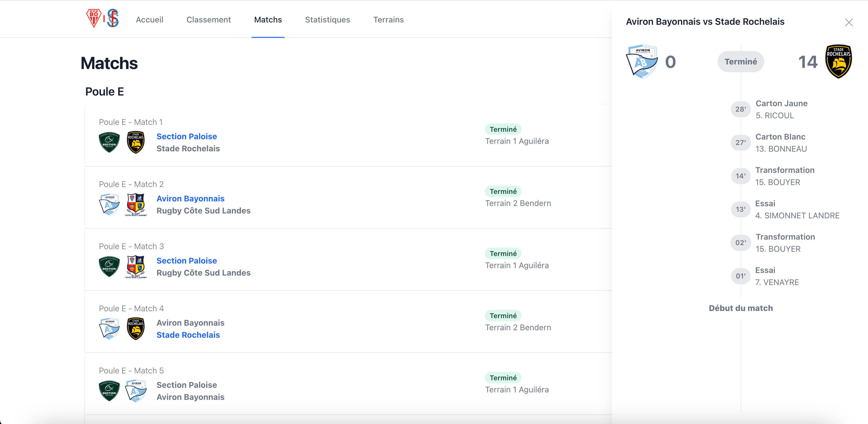Click Section Paloise name in Match 5
Viewport: 868px width, 424px height.
[x=187, y=385]
